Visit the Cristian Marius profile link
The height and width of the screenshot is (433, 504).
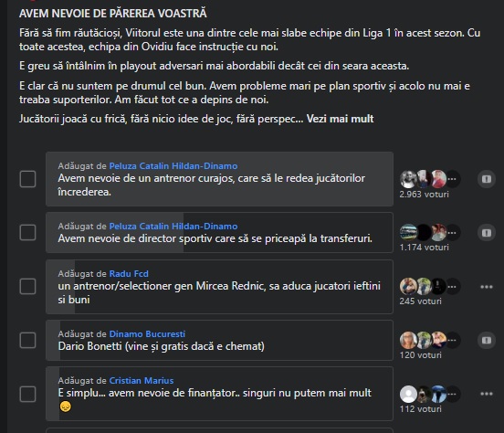[x=142, y=381]
